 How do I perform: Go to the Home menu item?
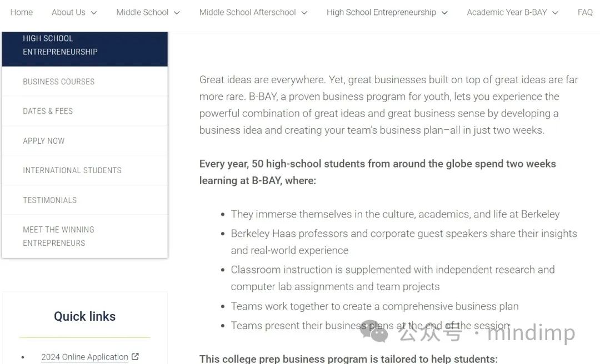tap(22, 12)
